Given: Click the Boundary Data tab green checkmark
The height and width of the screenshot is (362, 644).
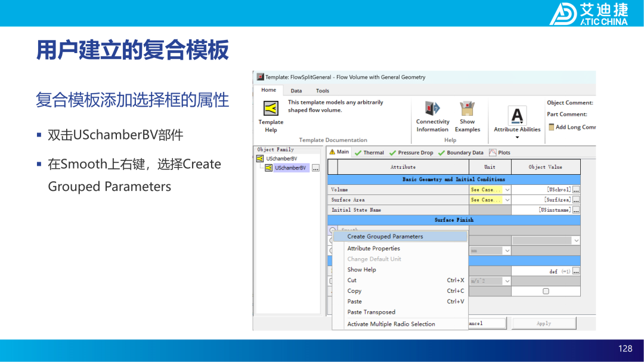Looking at the screenshot, I should click(441, 153).
